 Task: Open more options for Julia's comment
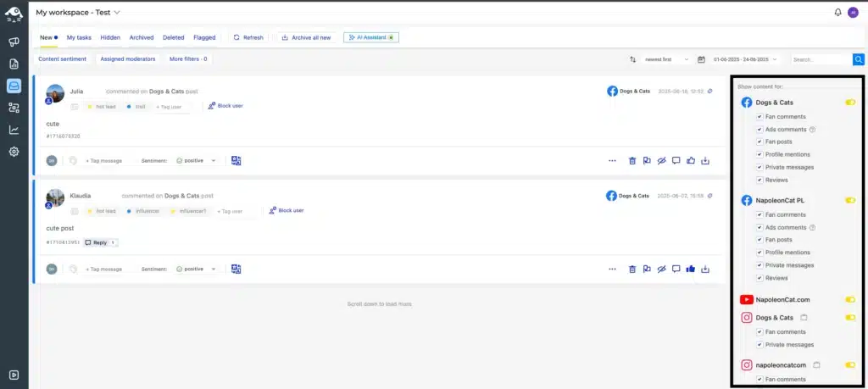coord(612,161)
